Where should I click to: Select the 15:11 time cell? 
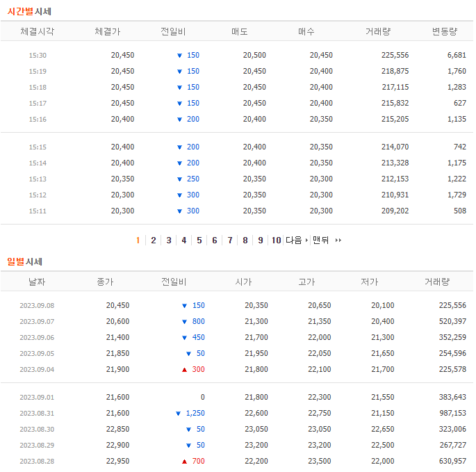38,211
